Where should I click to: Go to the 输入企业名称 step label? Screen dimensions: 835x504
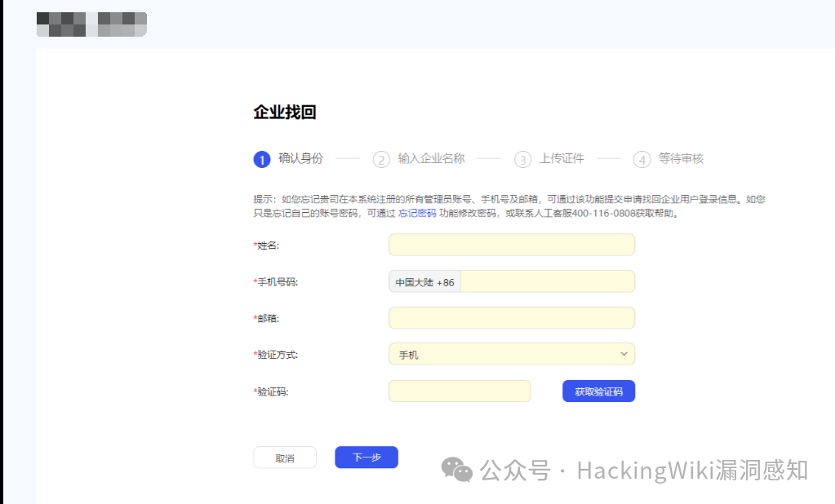[431, 158]
